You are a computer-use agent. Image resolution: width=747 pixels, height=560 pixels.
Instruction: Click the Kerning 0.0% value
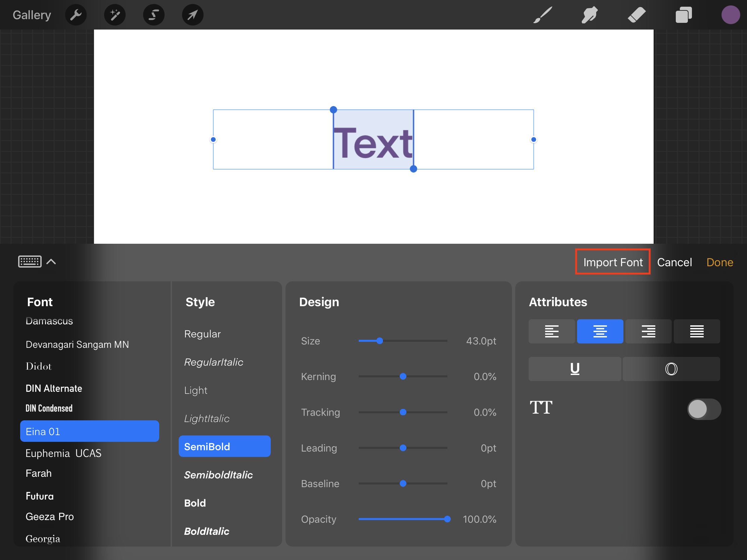pos(485,376)
